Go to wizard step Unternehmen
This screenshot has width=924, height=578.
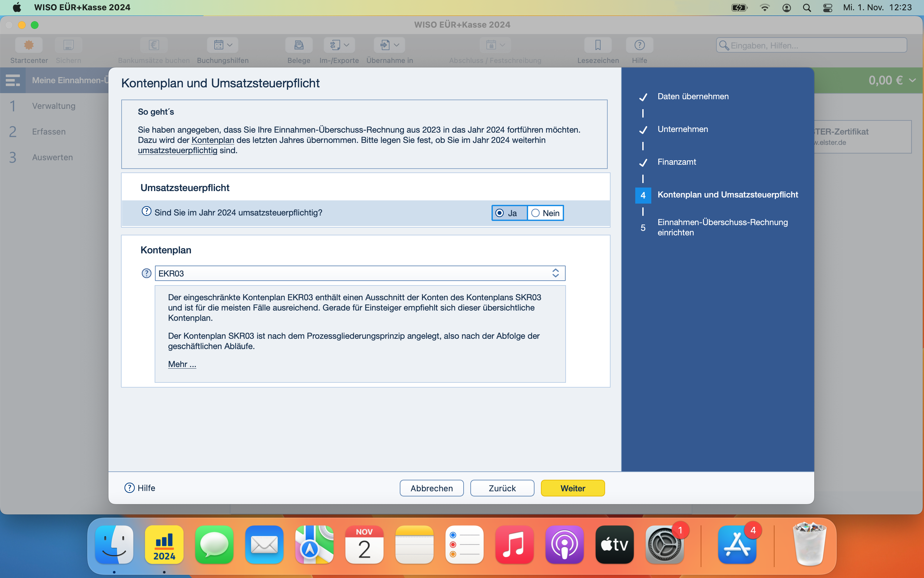click(682, 129)
